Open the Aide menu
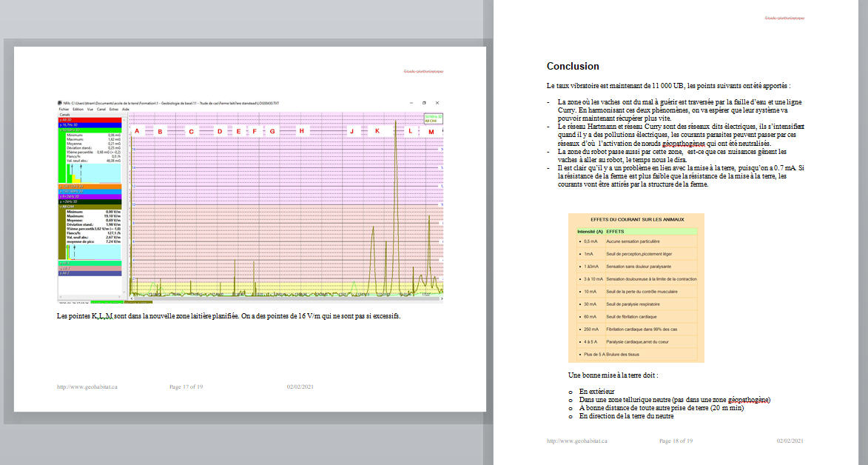Viewport: 868px width, 465px height. point(125,109)
